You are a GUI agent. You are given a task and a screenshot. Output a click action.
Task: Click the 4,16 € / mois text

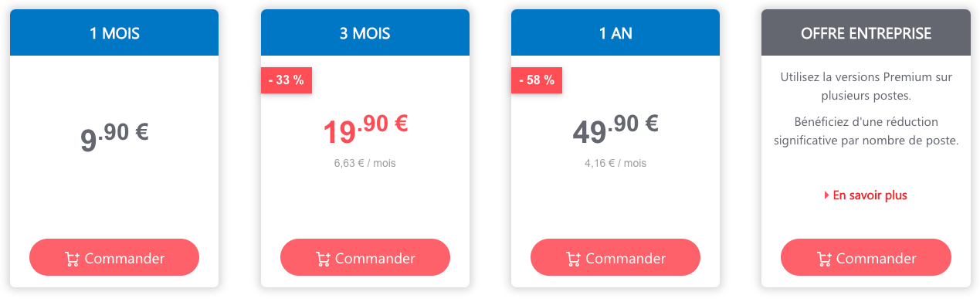pyautogui.click(x=615, y=163)
